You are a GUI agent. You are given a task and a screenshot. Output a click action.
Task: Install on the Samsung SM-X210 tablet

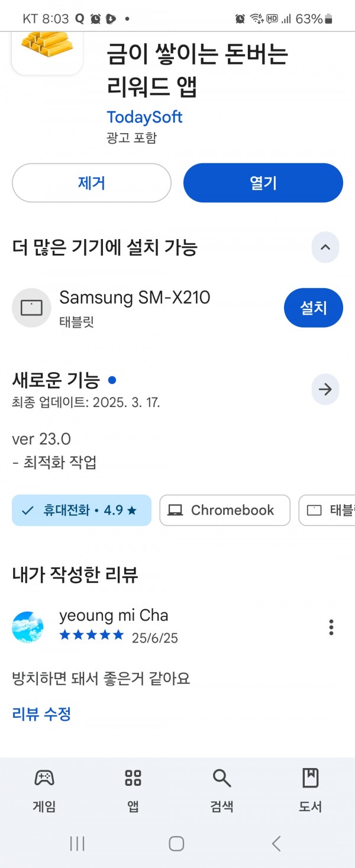pos(314,308)
